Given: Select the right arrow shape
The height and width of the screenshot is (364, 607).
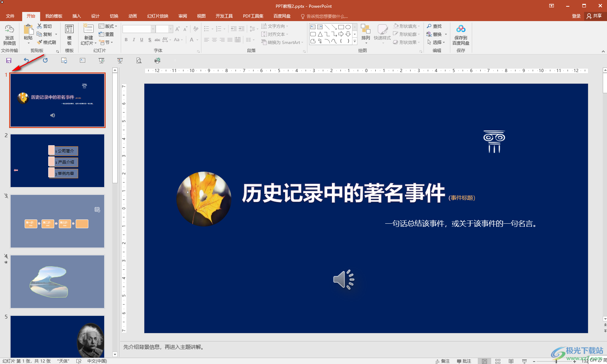Looking at the screenshot, I should coord(341,34).
